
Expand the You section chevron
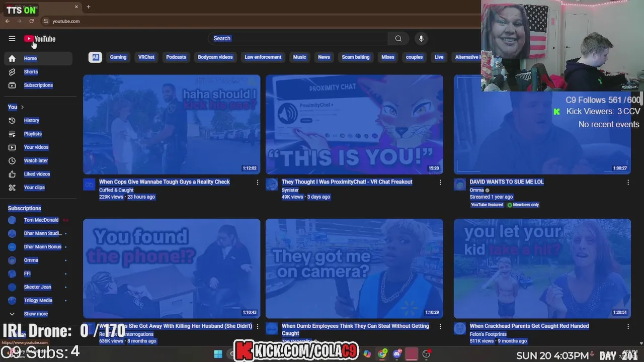[22, 107]
